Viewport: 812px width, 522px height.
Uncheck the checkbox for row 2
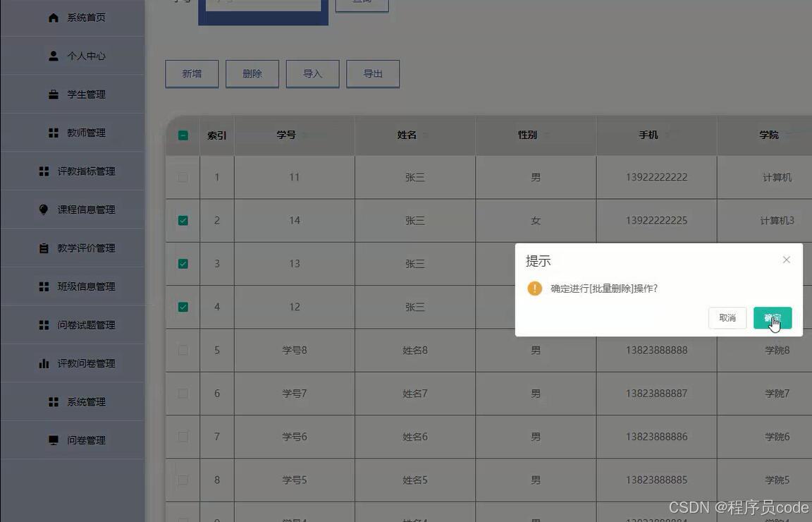183,220
